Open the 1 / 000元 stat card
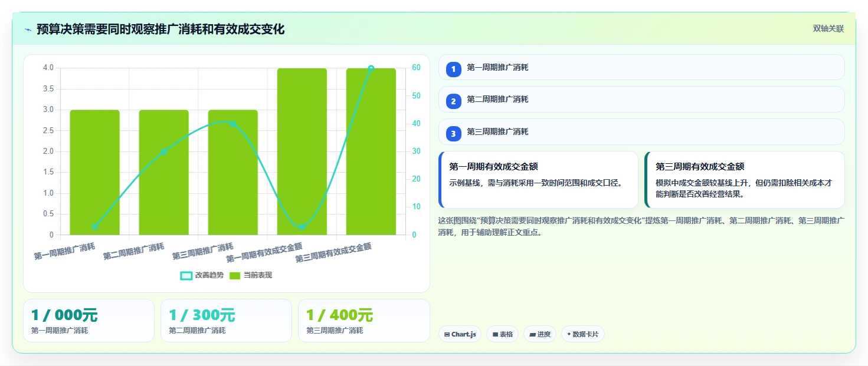This screenshot has width=868, height=366. click(89, 321)
